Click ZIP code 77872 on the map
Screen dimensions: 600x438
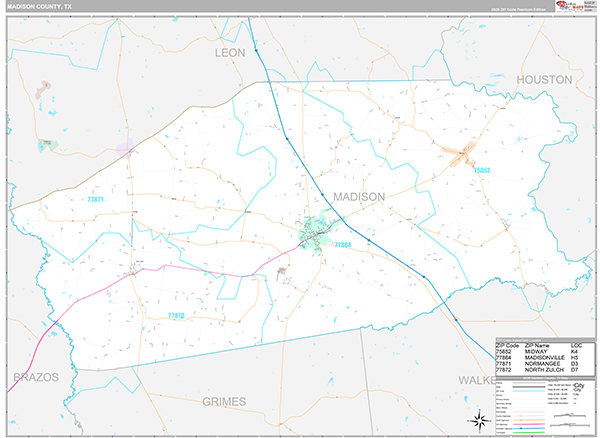coord(176,316)
